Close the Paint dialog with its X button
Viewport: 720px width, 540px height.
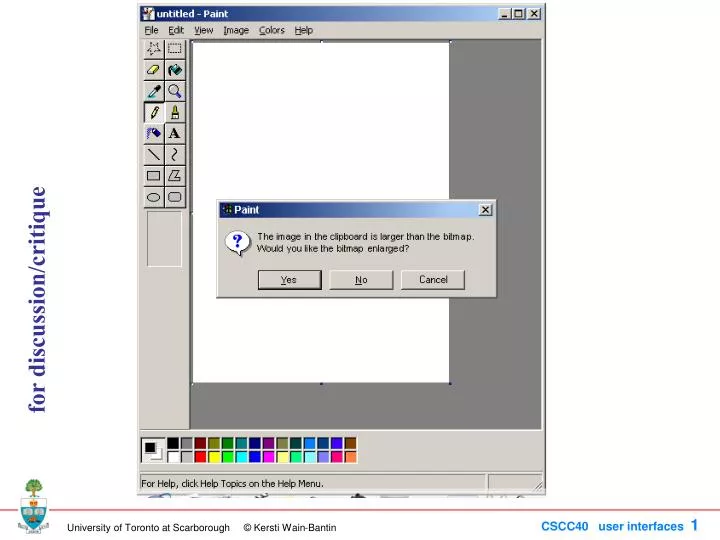(x=485, y=210)
